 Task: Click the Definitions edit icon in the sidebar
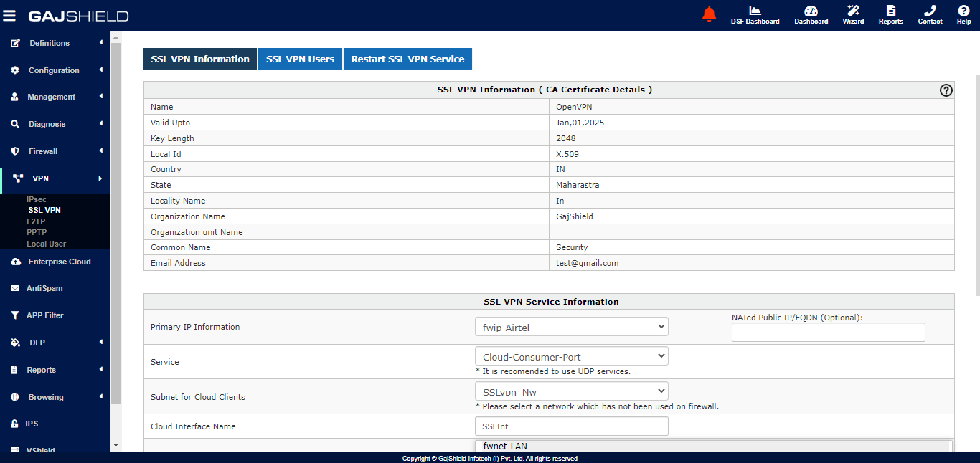coord(15,43)
